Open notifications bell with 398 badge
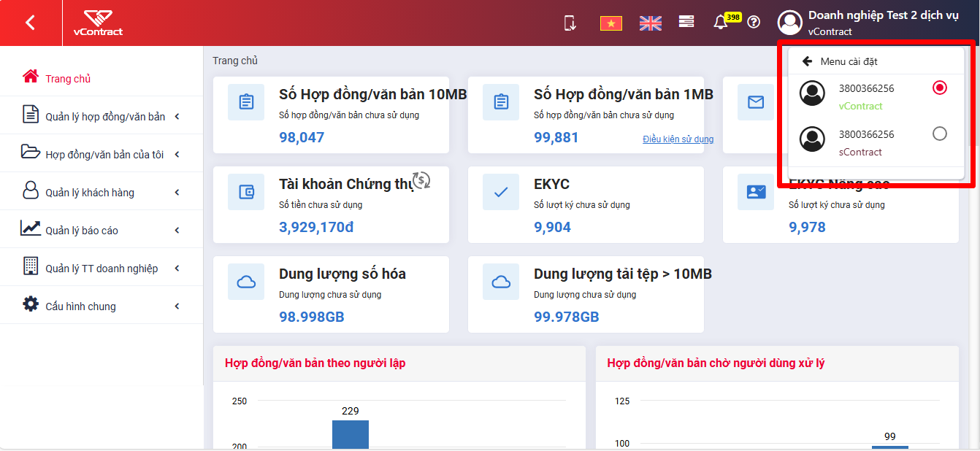Screen dimensions: 980x451 pyautogui.click(x=721, y=23)
